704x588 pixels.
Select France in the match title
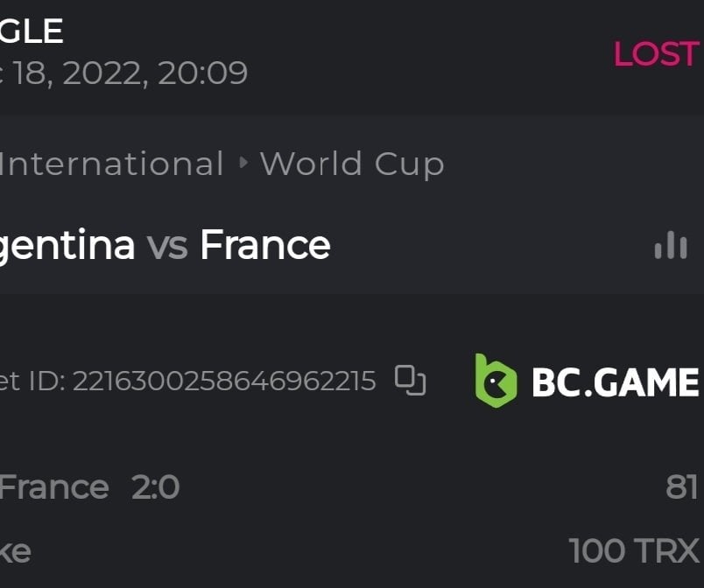[264, 245]
